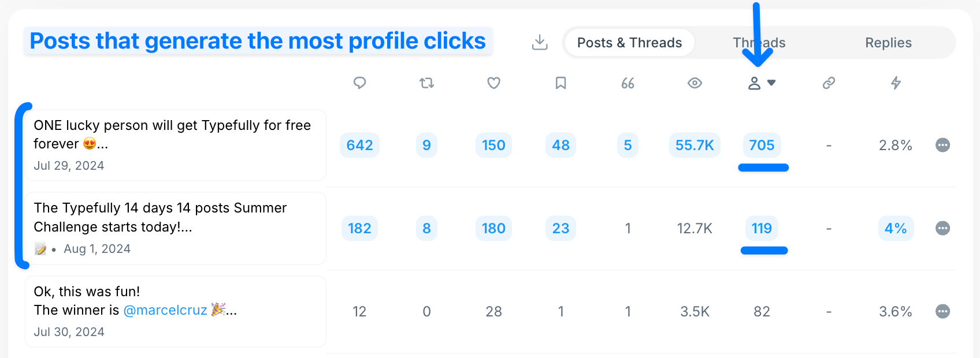980x358 pixels.
Task: Click the engagement rate lightning icon
Action: (896, 83)
